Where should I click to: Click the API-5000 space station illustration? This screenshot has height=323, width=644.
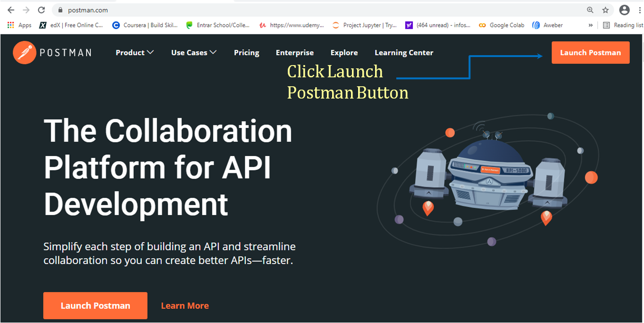point(488,182)
